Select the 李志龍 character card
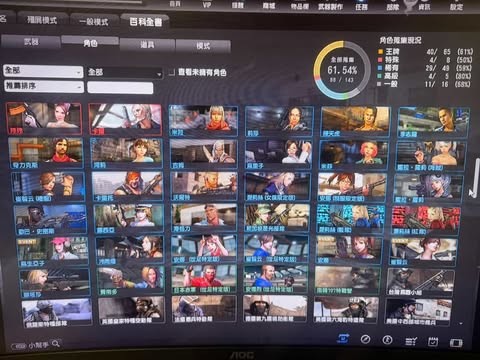The image size is (480, 360). pyautogui.click(x=434, y=122)
